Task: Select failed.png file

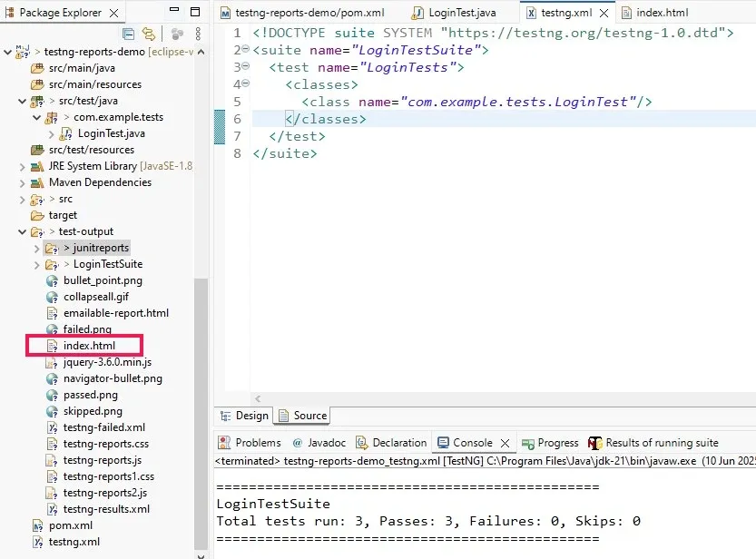Action: pos(87,329)
